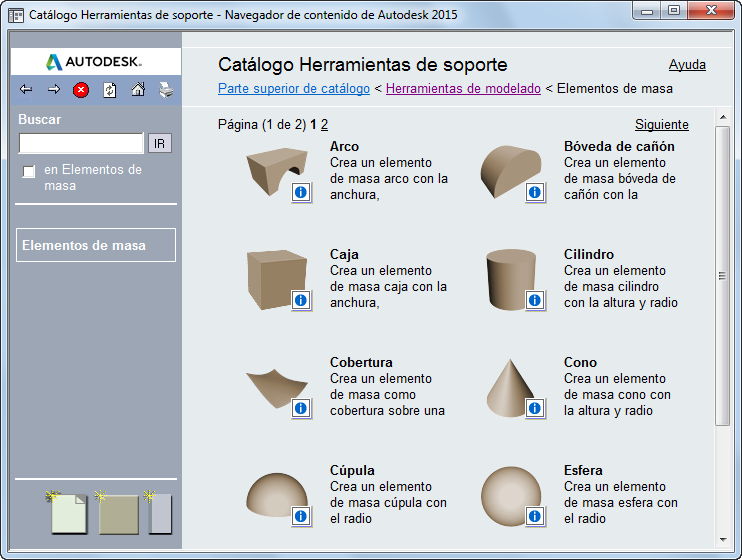Open 'Parte superior de catálogo' link
This screenshot has width=742, height=560.
click(x=294, y=89)
